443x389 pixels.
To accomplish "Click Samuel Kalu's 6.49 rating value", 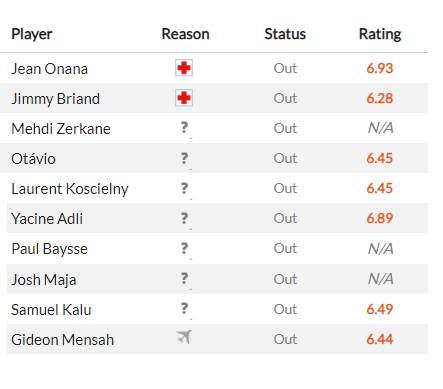I will (x=380, y=309).
